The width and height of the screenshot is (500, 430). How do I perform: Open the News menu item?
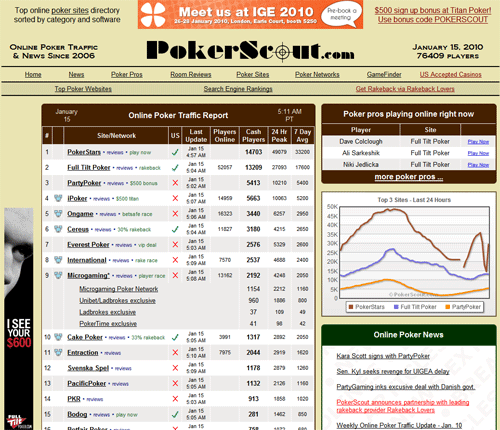76,75
